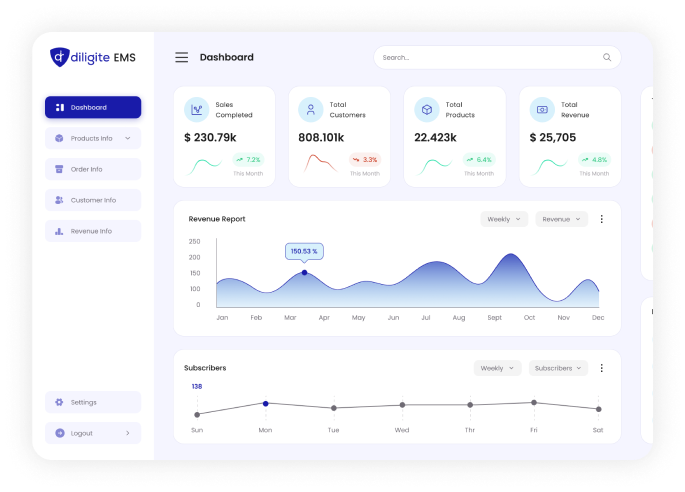Viewport: 685px width, 492px height.
Task: Click the Search input field
Action: coord(485,57)
